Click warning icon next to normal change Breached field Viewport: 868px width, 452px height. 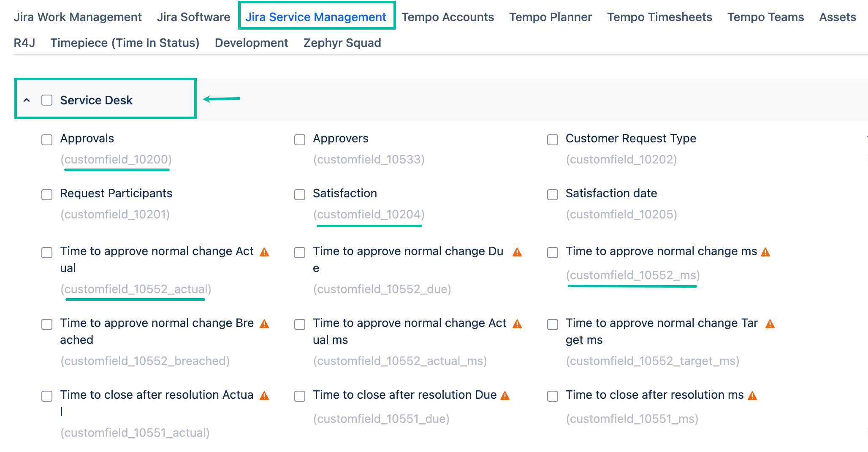[x=264, y=324]
